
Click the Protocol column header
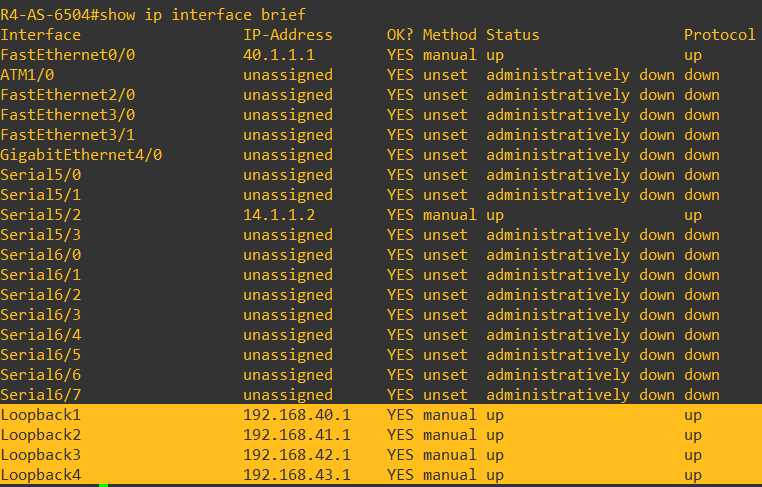pos(719,35)
